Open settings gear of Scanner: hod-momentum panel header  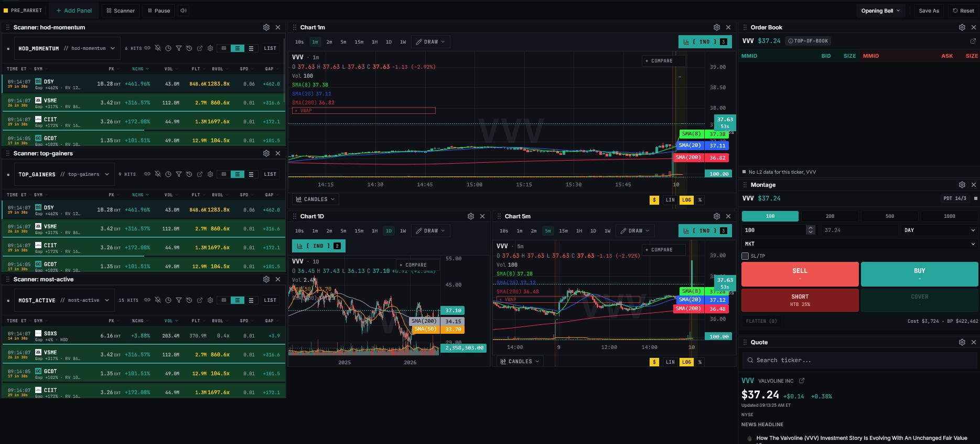(x=266, y=27)
